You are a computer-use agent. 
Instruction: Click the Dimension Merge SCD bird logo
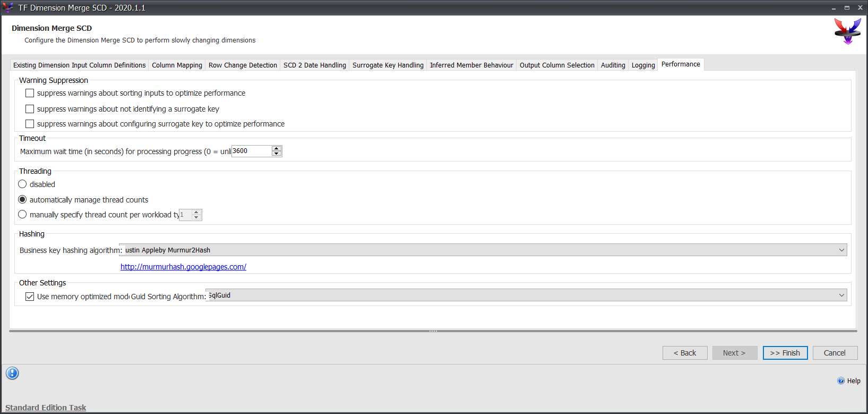pyautogui.click(x=847, y=31)
